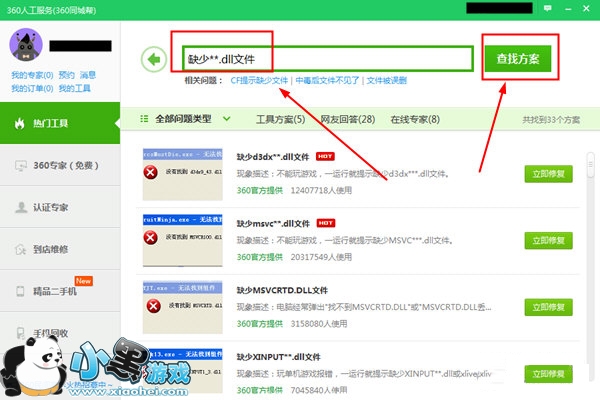Screen dimensions: 600x400
Task: Open the 360专家（免费）sidebar item
Action: click(60, 165)
